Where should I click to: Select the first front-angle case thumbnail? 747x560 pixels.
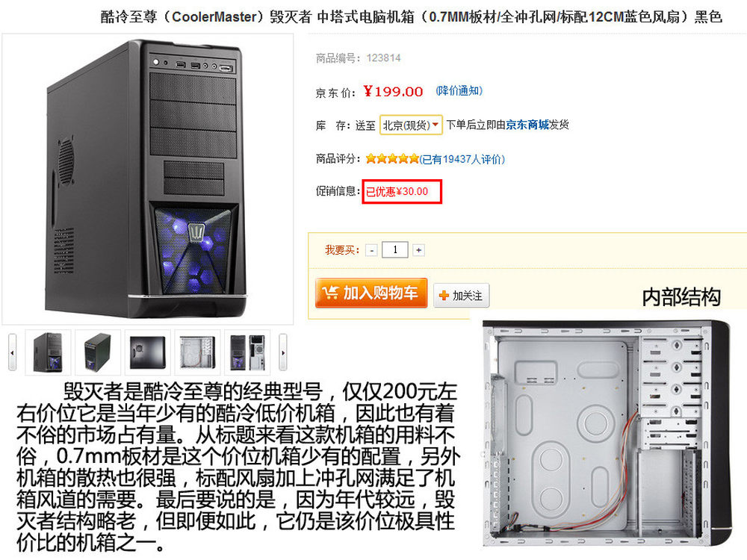pyautogui.click(x=48, y=352)
